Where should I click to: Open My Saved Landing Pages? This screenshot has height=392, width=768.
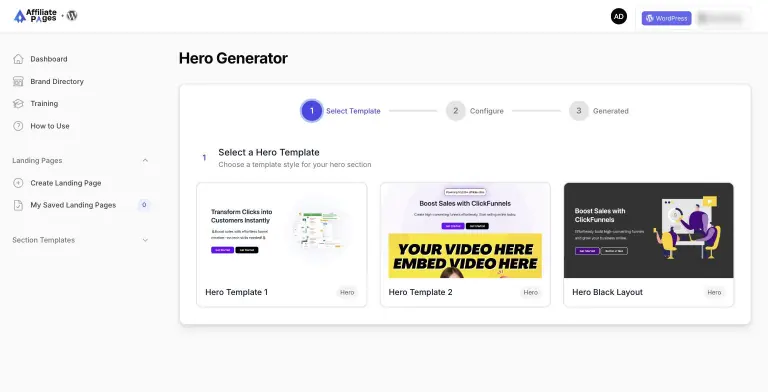pos(73,205)
